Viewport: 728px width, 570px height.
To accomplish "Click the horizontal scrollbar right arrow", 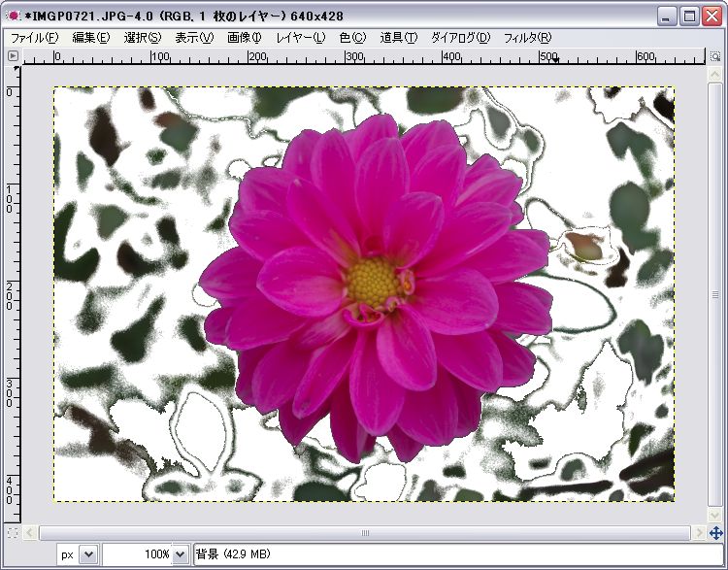I will pyautogui.click(x=699, y=533).
